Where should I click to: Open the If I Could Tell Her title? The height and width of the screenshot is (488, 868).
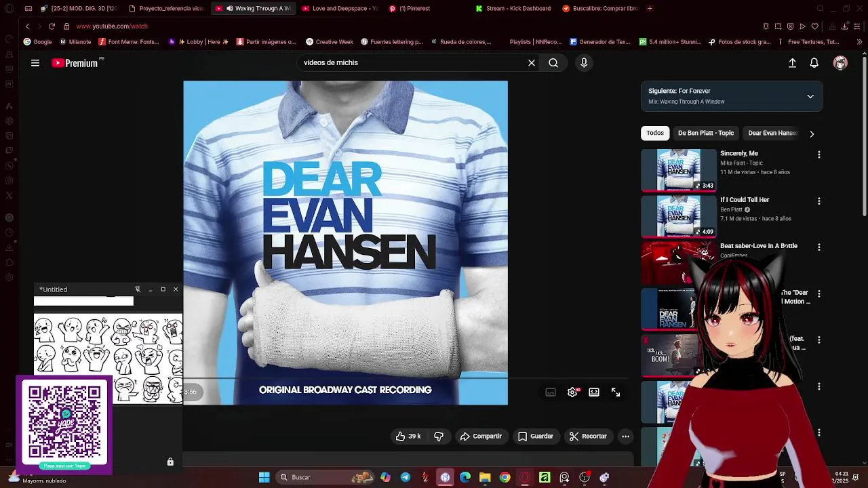(x=745, y=200)
